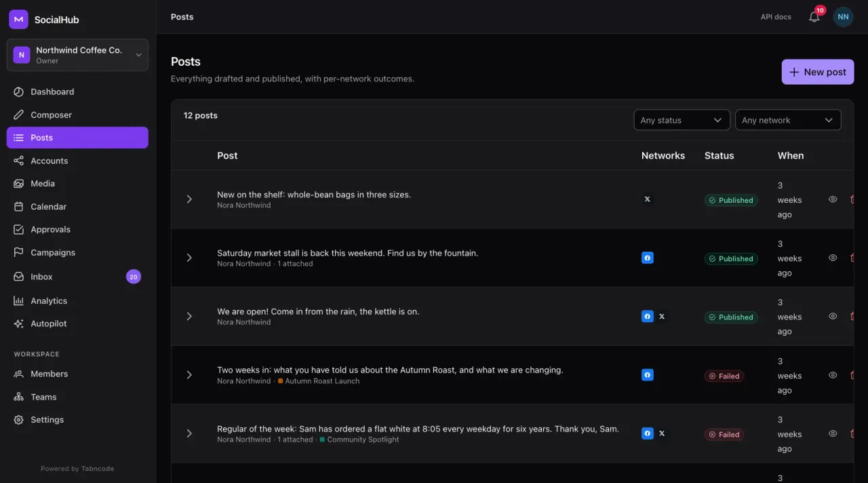Go to Dashboard in the sidebar
This screenshot has height=483, width=868.
[x=77, y=92]
